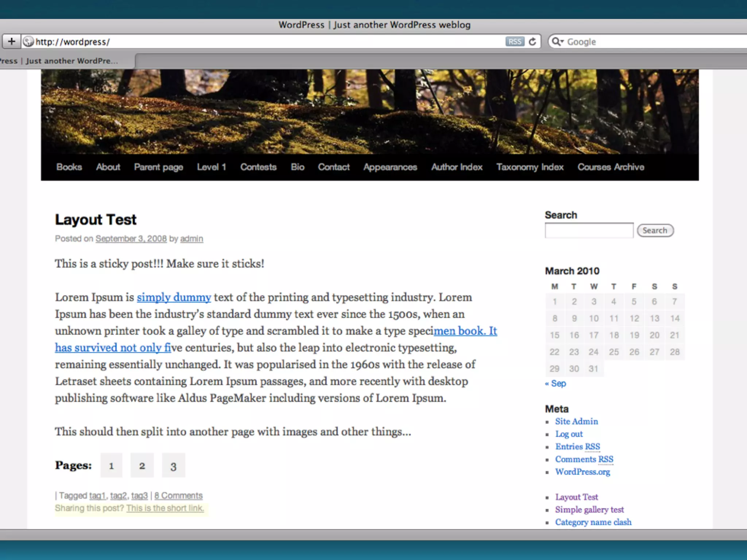Screen dimensions: 747x560
Task: Click the RSS feed badge in address bar
Action: point(514,42)
